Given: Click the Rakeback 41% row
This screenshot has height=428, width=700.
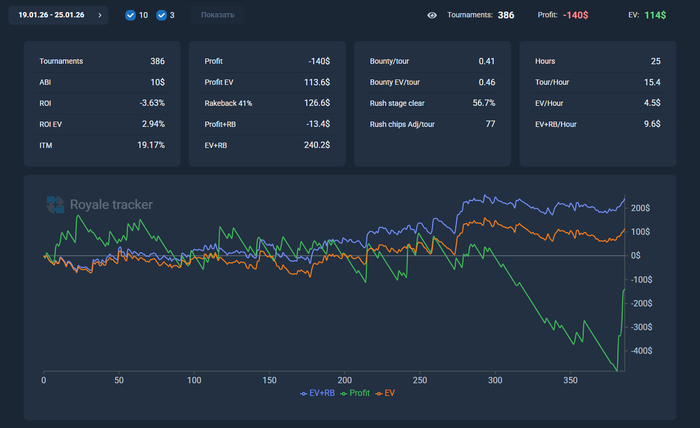Looking at the screenshot, I should coord(266,103).
